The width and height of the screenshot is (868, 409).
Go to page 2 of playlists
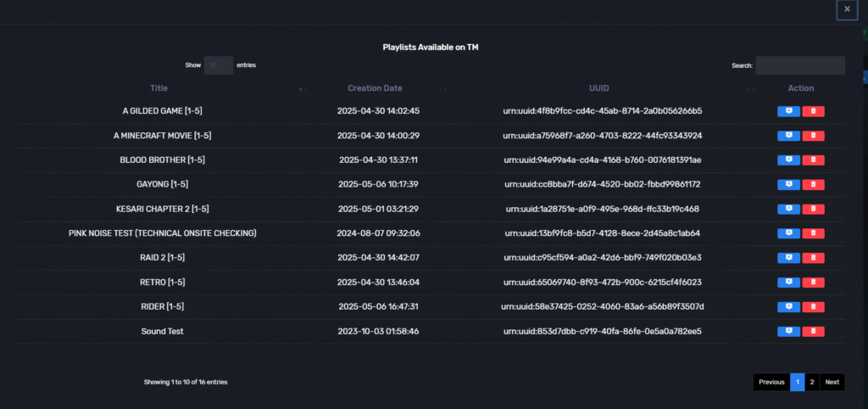(812, 382)
